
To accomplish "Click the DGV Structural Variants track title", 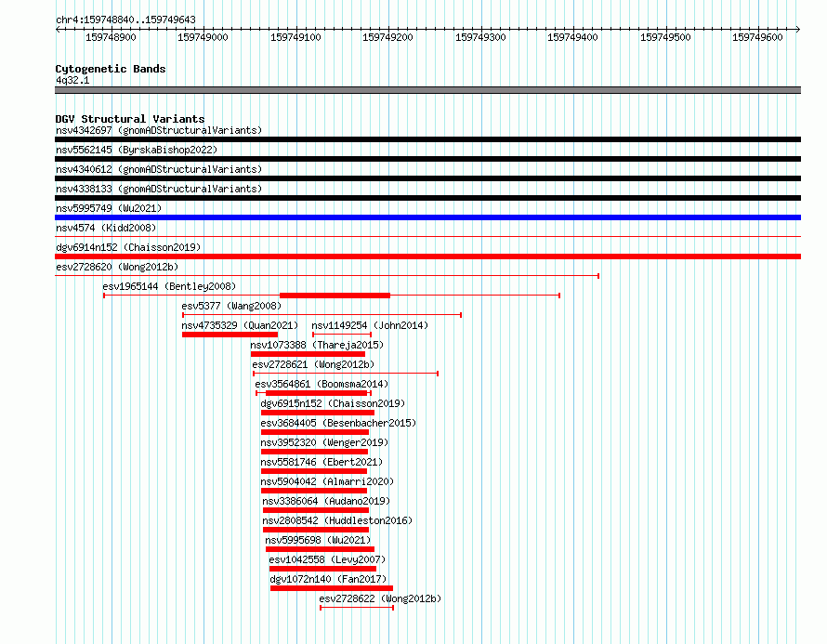I will point(130,119).
